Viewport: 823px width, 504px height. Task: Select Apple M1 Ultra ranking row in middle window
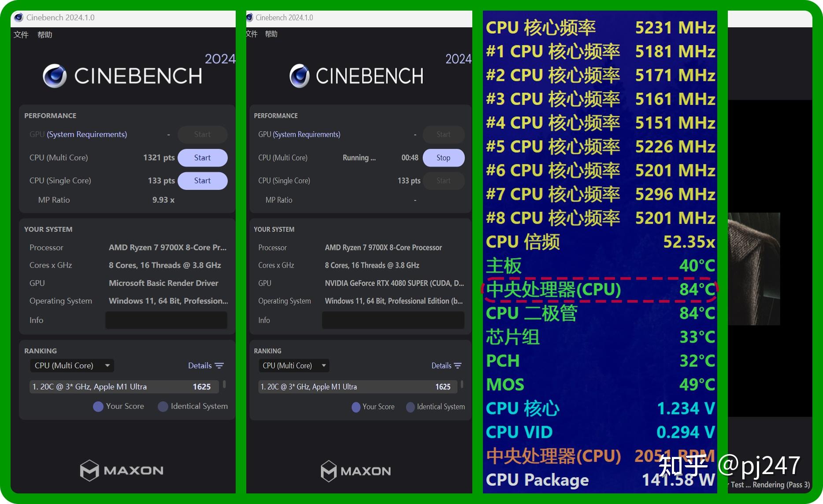(x=358, y=387)
